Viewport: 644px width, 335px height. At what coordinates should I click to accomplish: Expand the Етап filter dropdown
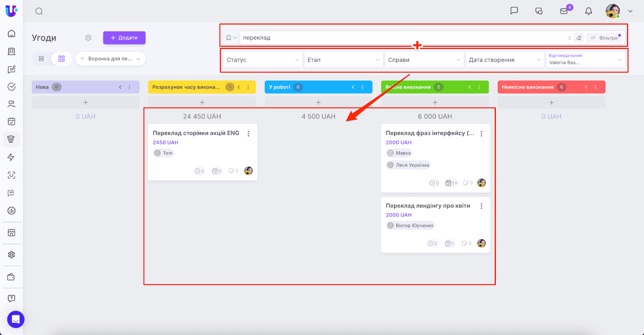click(x=343, y=60)
